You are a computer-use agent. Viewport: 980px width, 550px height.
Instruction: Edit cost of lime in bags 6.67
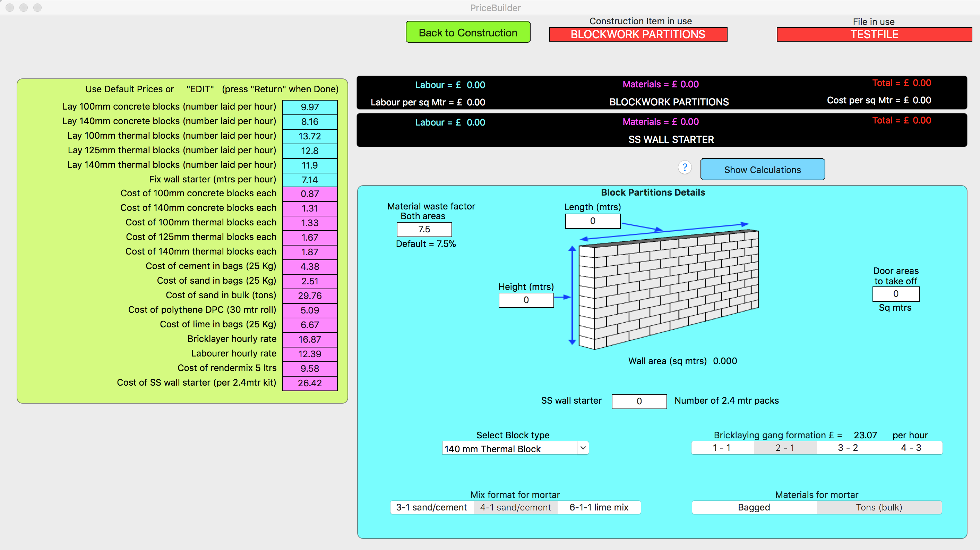pyautogui.click(x=310, y=325)
